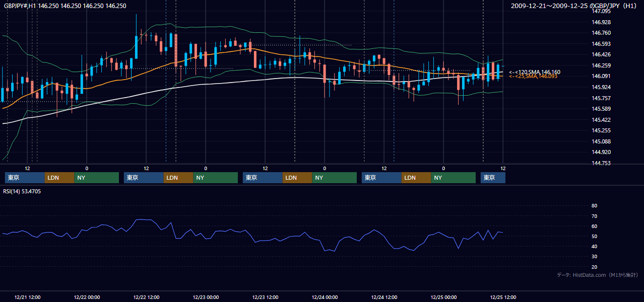The image size is (644, 302).
Task: Click the 144.920 price axis label
Action: [x=601, y=152]
